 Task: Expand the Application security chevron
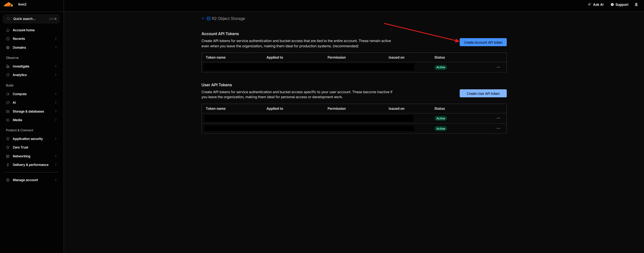56,139
